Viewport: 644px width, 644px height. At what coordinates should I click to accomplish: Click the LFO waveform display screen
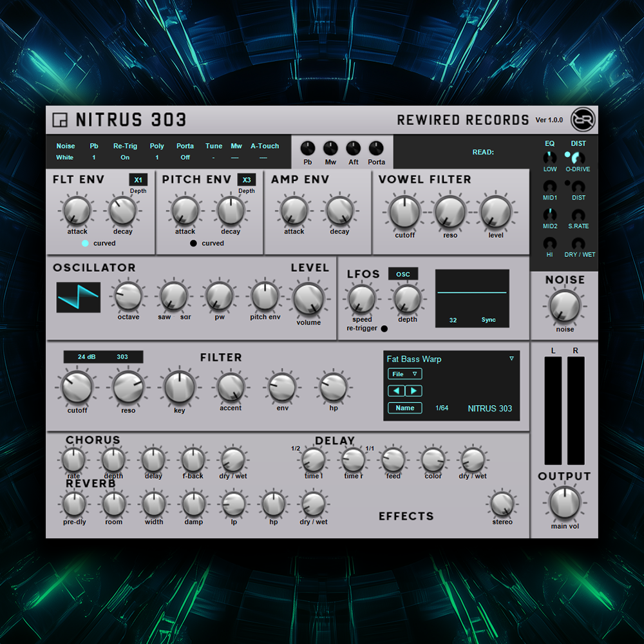[x=472, y=298]
